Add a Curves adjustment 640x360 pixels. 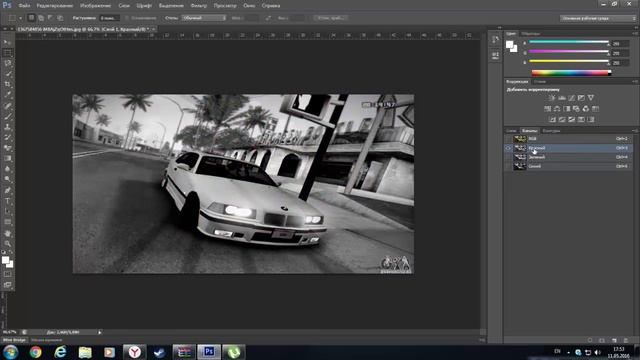click(571, 98)
